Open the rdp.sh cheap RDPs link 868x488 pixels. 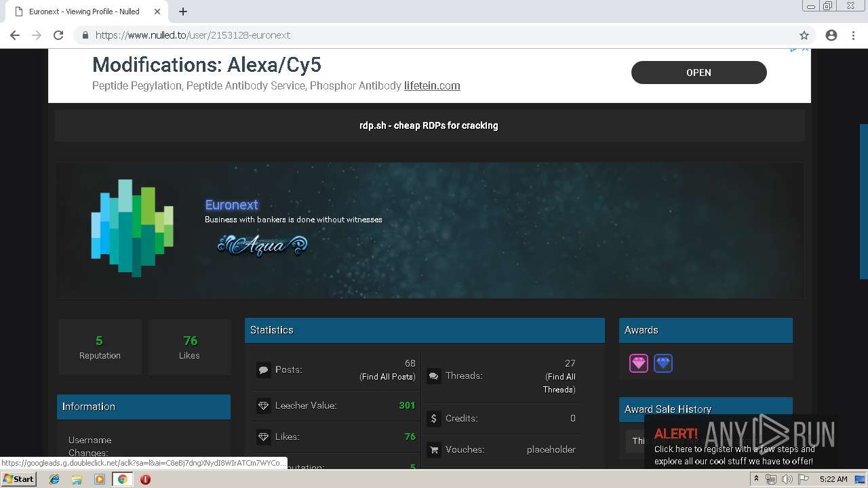pos(429,125)
